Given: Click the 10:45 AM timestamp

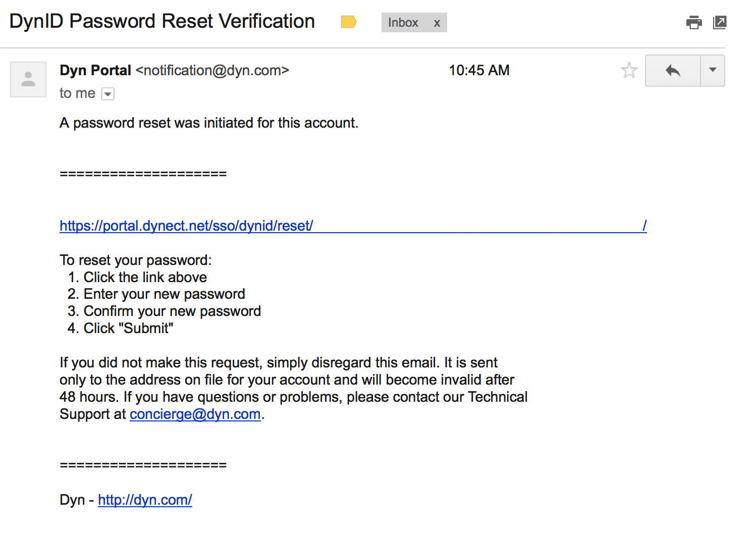Looking at the screenshot, I should click(479, 70).
